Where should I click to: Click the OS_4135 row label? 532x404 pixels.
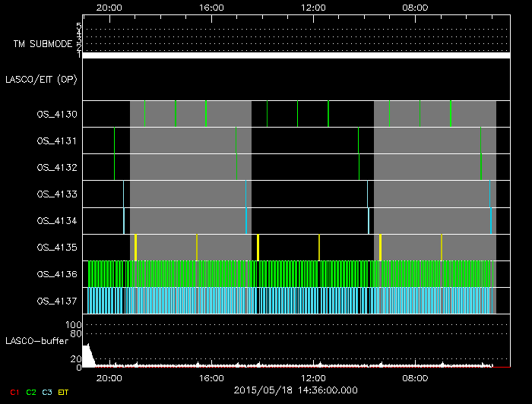tap(56, 248)
